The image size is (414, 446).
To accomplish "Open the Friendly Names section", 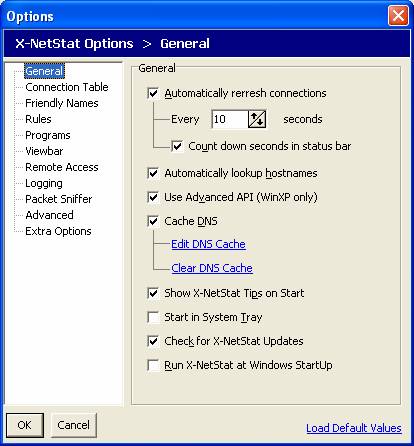I will [x=62, y=103].
